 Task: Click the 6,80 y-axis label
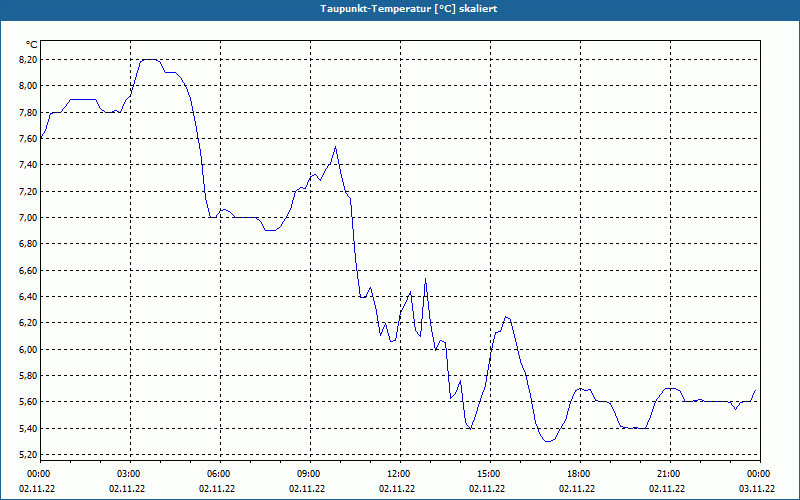[x=27, y=244]
